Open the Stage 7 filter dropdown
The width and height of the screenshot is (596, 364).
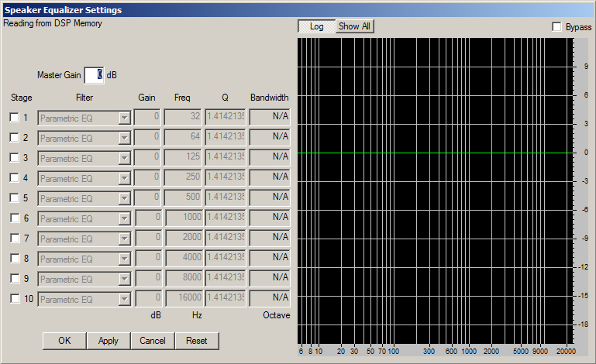point(124,239)
